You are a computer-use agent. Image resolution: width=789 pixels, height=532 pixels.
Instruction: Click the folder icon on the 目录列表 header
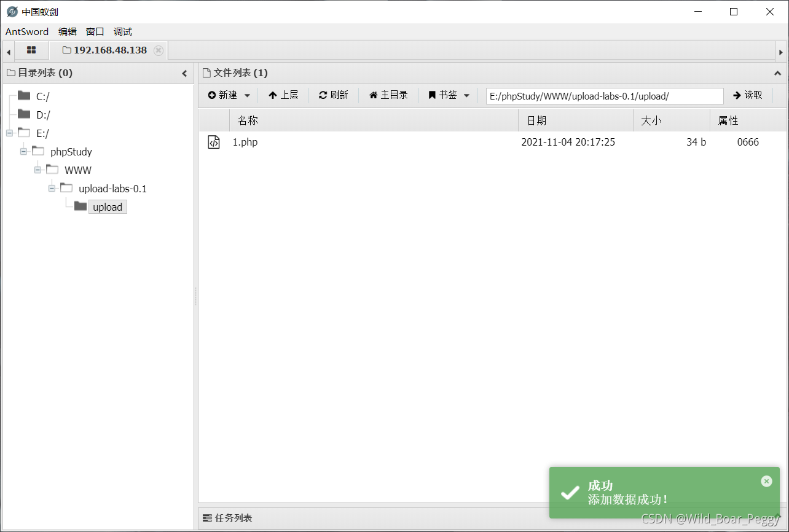pyautogui.click(x=10, y=72)
